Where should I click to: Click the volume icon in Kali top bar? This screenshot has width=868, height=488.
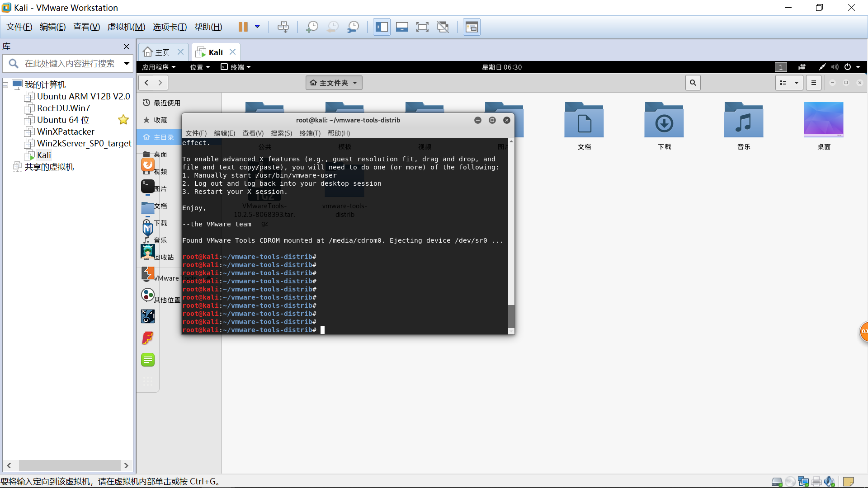[835, 67]
